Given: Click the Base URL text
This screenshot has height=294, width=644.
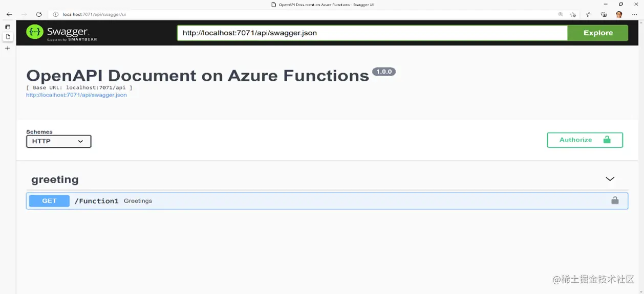Looking at the screenshot, I should 79,87.
